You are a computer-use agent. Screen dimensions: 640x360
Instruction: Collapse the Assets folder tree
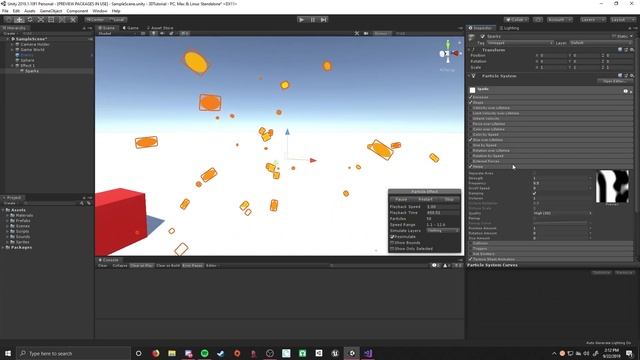coord(3,210)
